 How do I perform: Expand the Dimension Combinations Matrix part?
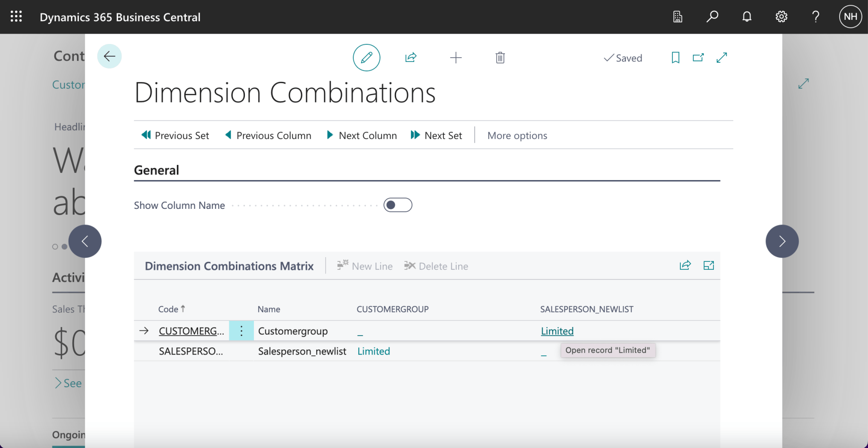pyautogui.click(x=709, y=266)
